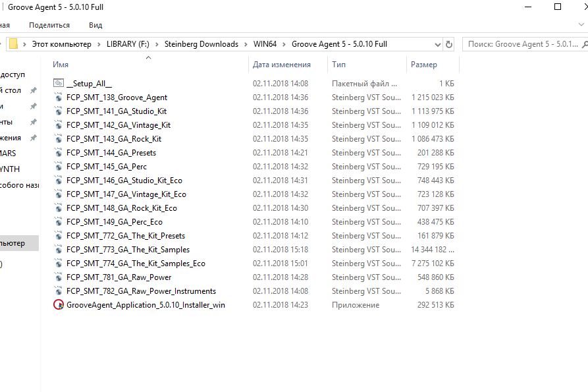Click the type 'Пакетный файл ...'
This screenshot has width=588, height=392.
pyautogui.click(x=364, y=83)
